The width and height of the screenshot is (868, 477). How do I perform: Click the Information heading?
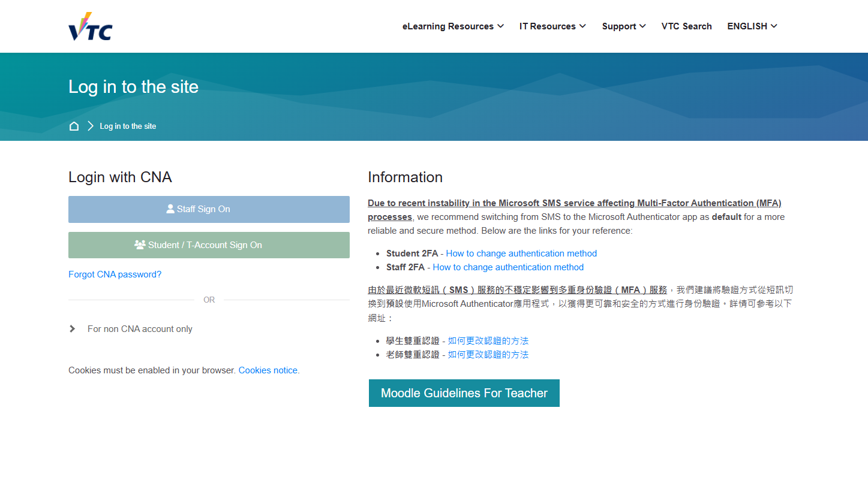[405, 177]
